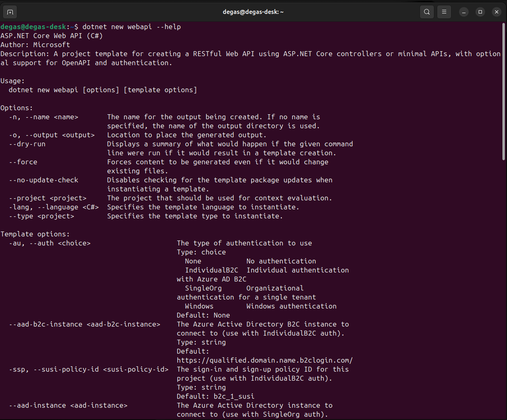Click the window title 'degas@degas-desk: ~'
Image resolution: width=507 pixels, height=420 pixels.
(253, 12)
